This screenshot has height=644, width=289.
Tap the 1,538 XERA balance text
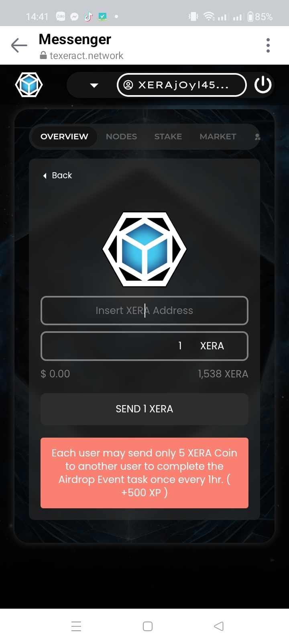tap(223, 374)
